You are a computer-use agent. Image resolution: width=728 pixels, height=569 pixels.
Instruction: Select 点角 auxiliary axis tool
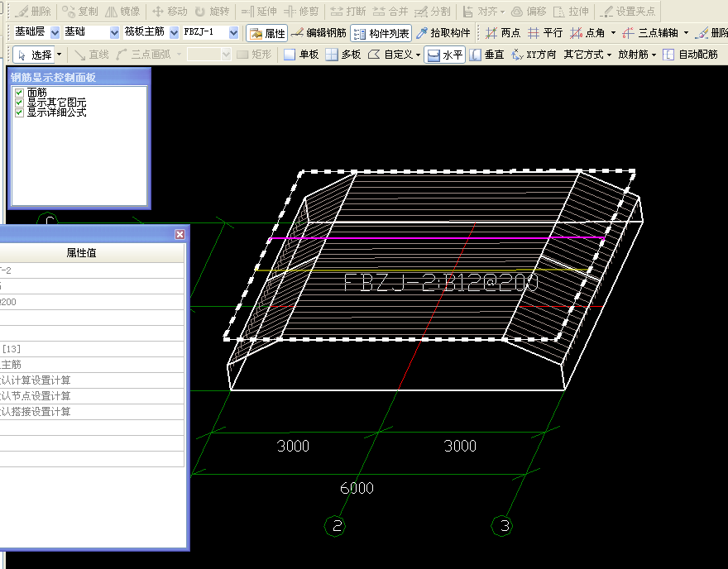588,33
